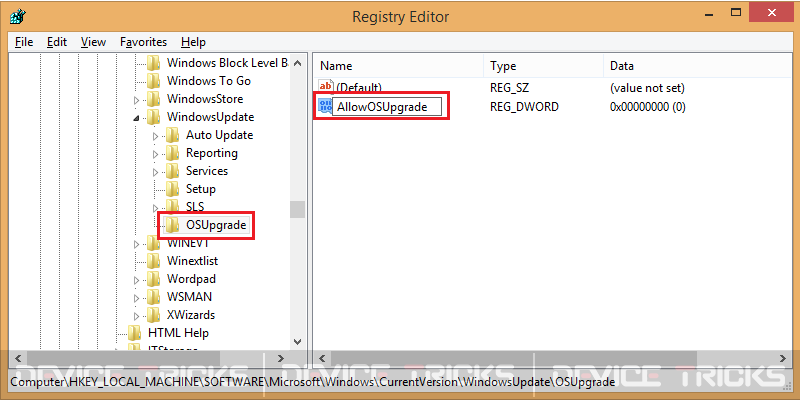Open the Edit menu
Screen dimensions: 800x400
[57, 42]
